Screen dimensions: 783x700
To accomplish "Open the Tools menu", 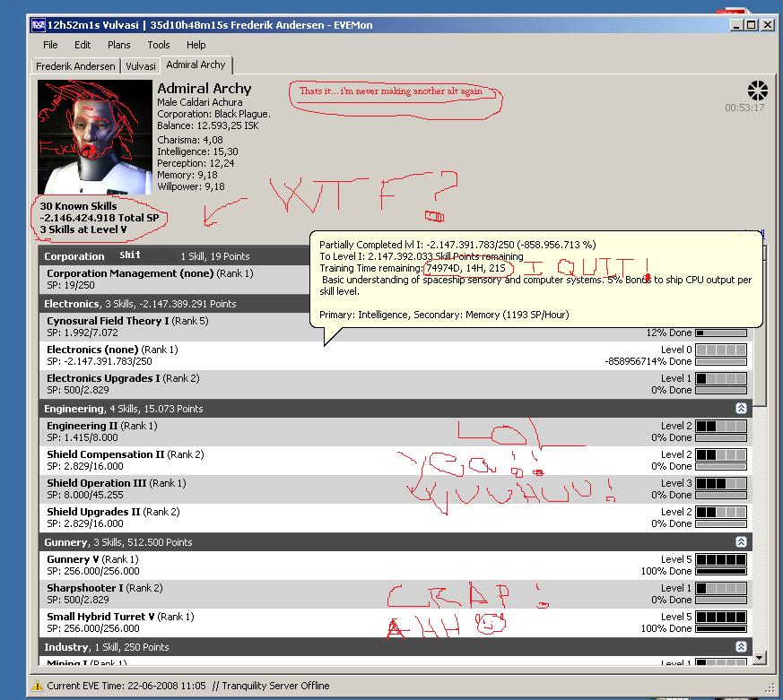I will [x=158, y=45].
